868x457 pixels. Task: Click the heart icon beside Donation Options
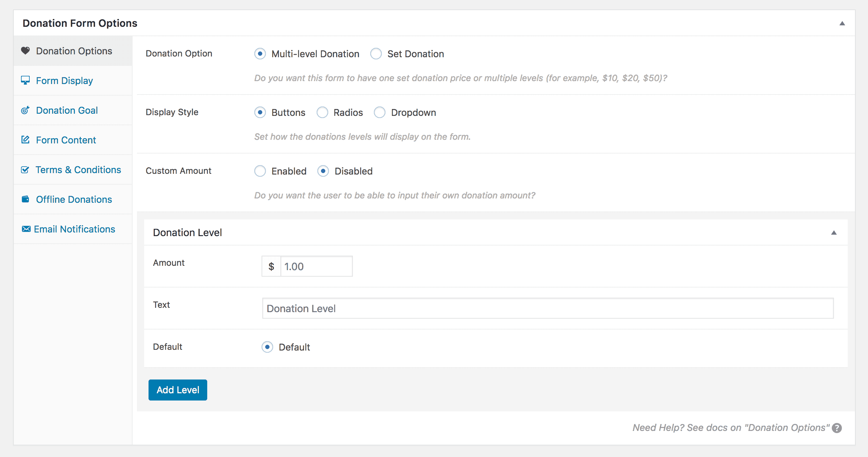tap(25, 51)
